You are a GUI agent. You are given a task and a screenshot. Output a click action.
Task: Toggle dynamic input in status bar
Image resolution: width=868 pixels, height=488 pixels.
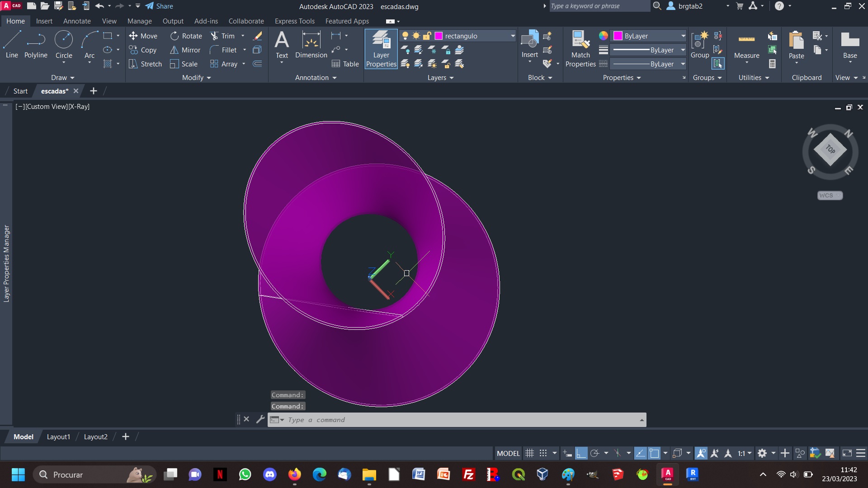[x=567, y=453]
